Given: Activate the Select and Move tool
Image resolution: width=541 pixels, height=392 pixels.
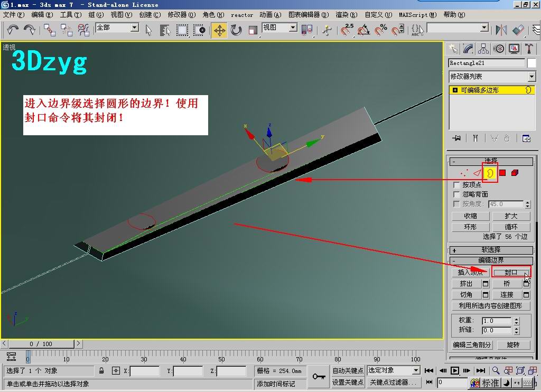Looking at the screenshot, I should [x=219, y=30].
